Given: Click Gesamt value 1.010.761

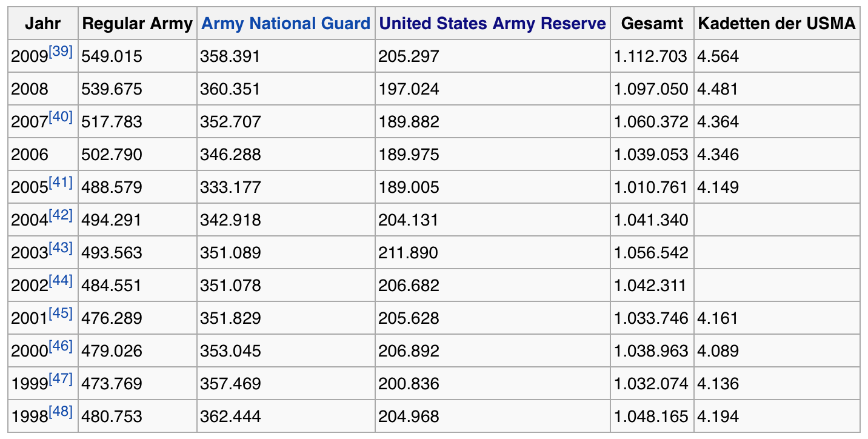Looking at the screenshot, I should point(651,187).
